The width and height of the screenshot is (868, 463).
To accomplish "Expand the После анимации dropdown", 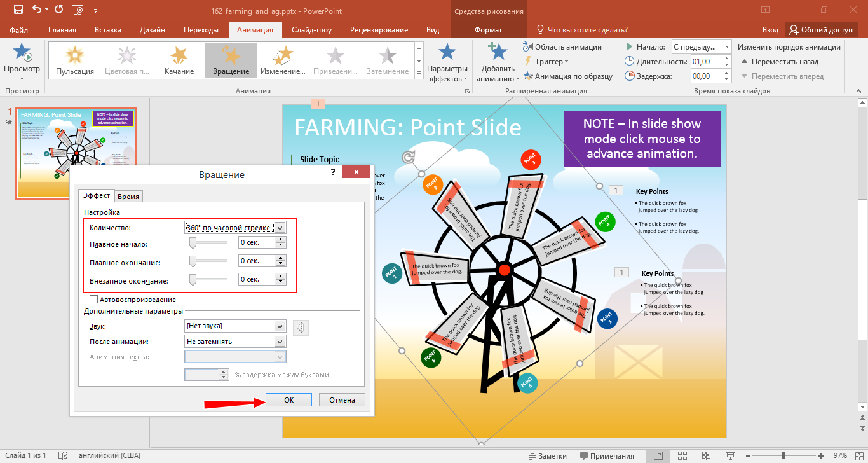I will tap(280, 342).
